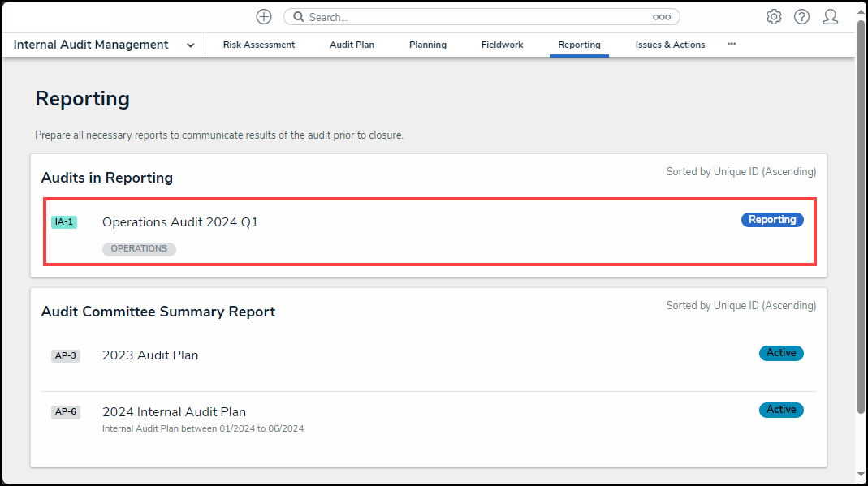Open the Audit Plan tab
868x486 pixels.
(x=352, y=45)
